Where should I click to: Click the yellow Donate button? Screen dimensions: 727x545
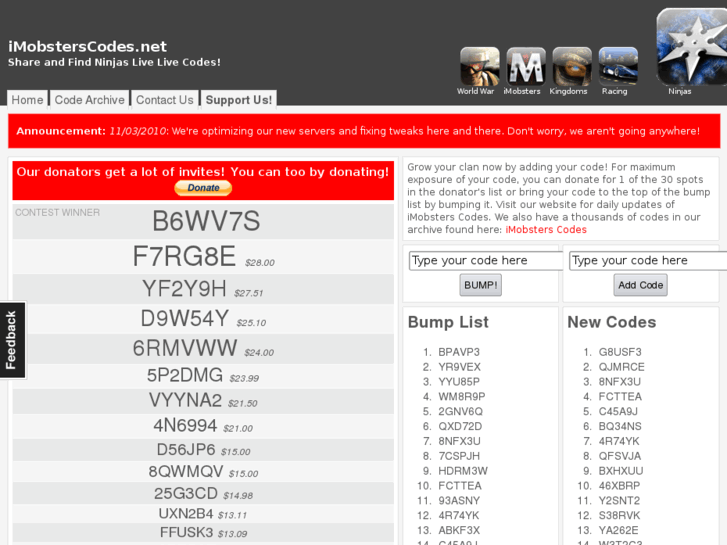203,188
